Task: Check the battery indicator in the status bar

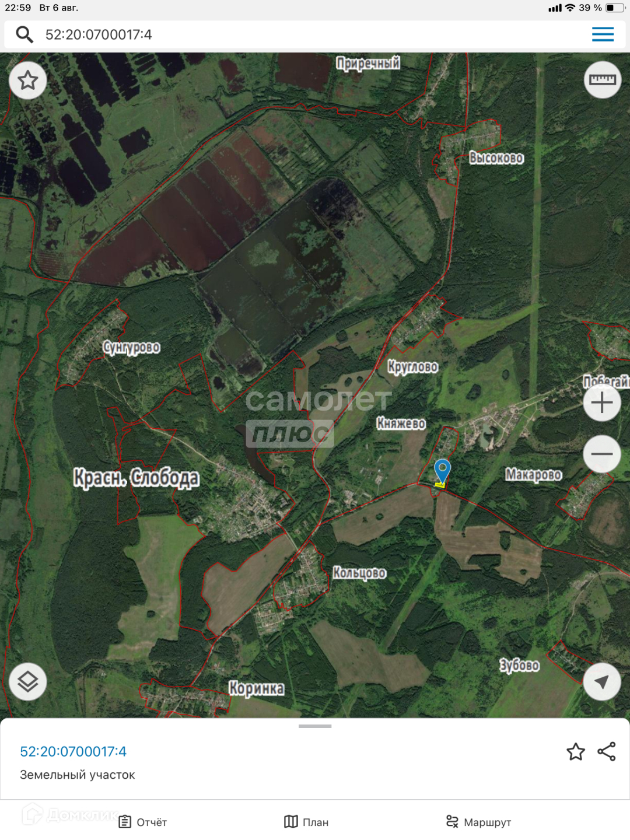Action: click(x=615, y=8)
